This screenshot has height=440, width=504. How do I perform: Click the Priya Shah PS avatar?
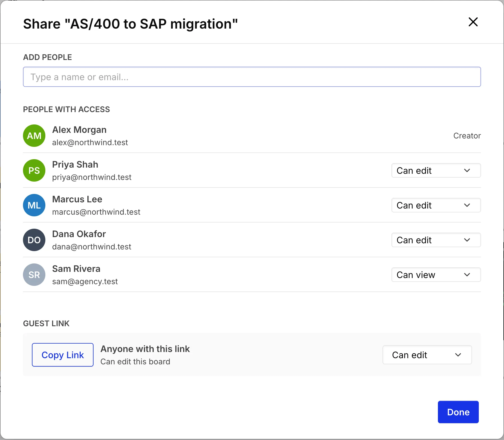[34, 170]
